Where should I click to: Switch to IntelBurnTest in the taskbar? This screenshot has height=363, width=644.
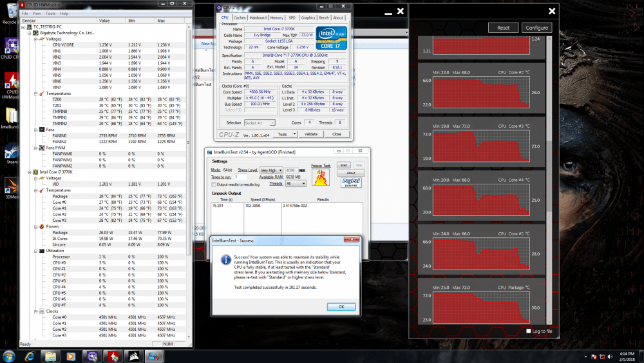pos(154,357)
